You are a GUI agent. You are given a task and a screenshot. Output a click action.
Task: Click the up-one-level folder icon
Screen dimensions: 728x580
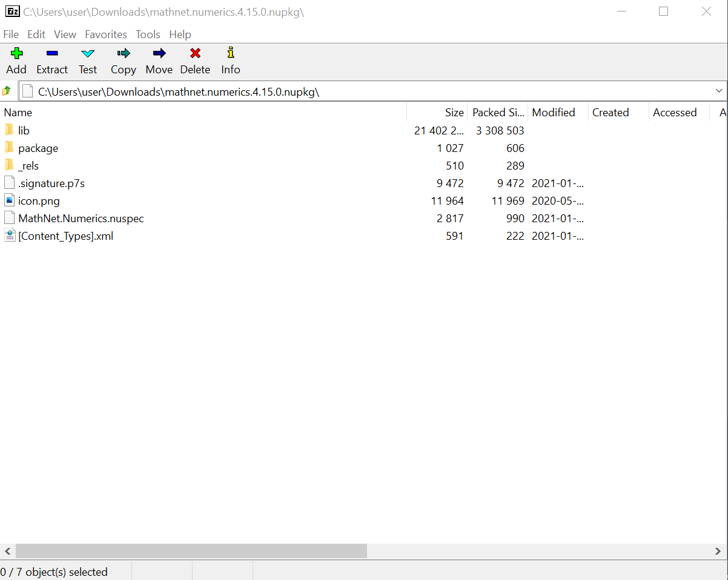[7, 91]
